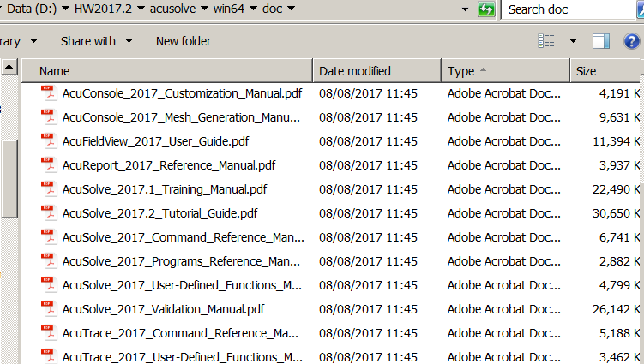Click doc folder in breadcrumb
The width and height of the screenshot is (644, 364).
tap(273, 9)
